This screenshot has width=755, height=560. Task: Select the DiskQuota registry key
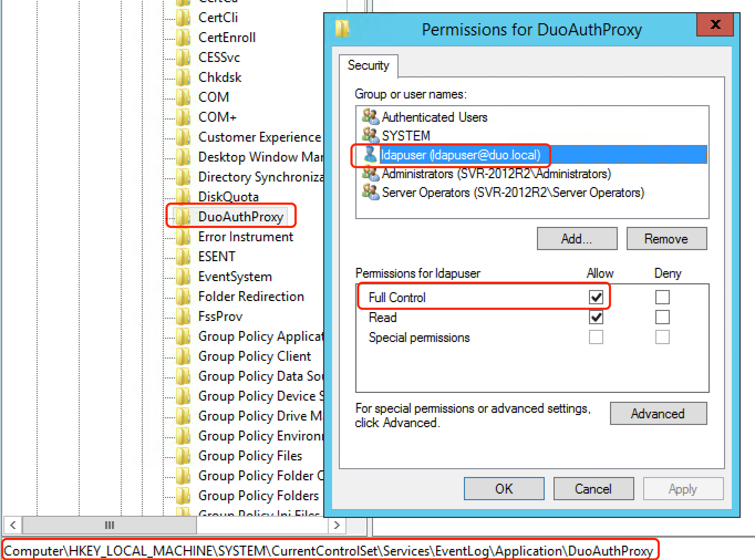pyautogui.click(x=228, y=197)
